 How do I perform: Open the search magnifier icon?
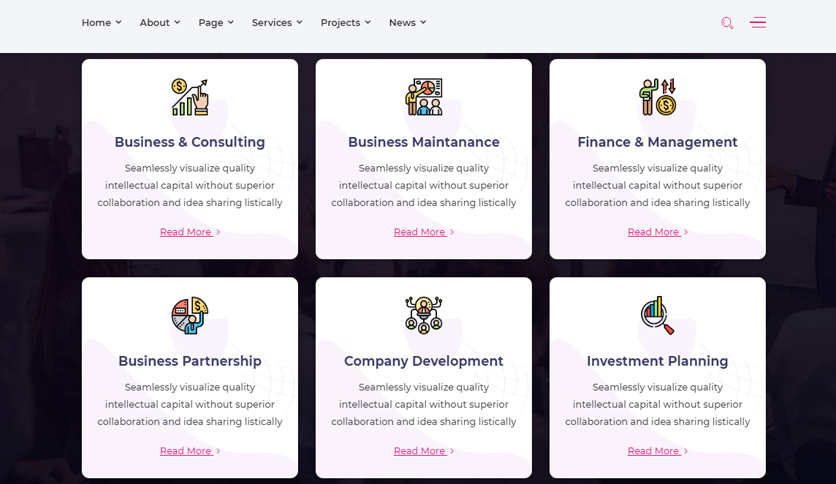(727, 23)
